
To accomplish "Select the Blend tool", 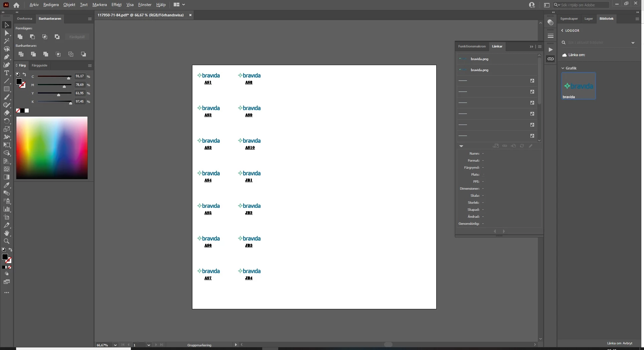I will tap(6, 193).
